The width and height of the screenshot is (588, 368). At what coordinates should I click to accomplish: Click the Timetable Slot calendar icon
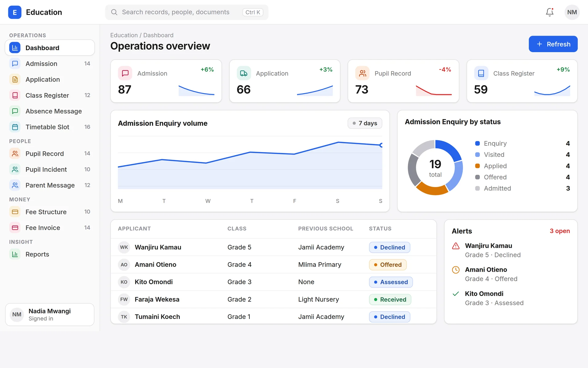tap(15, 127)
